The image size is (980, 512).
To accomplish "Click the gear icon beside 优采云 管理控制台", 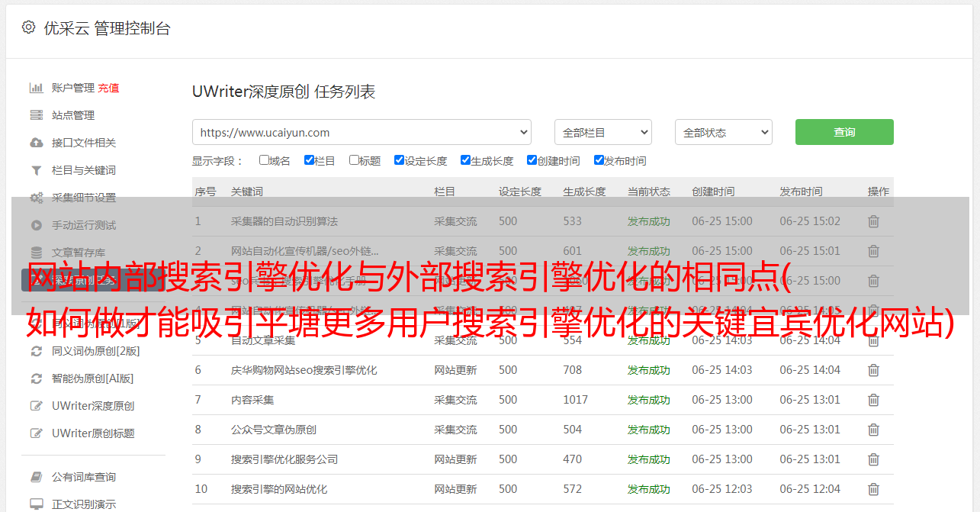I will click(x=28, y=27).
